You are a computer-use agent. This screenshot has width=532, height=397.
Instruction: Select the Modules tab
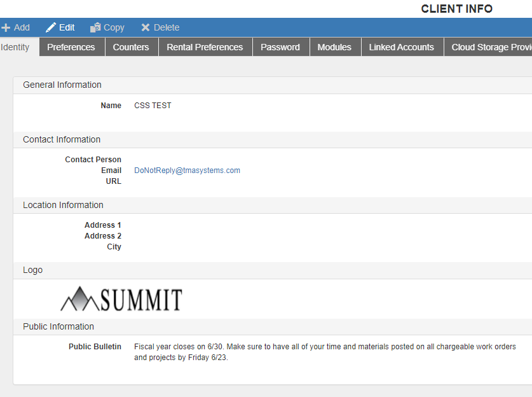click(335, 46)
